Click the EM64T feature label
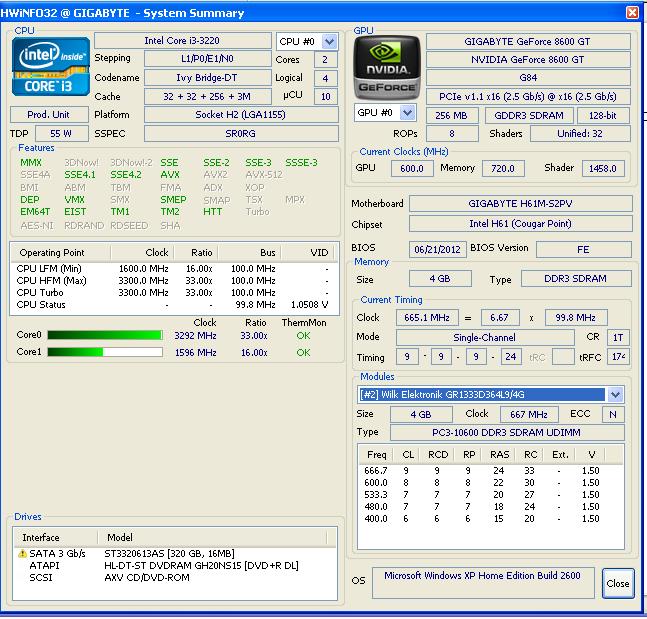647x619 pixels. pyautogui.click(x=35, y=212)
